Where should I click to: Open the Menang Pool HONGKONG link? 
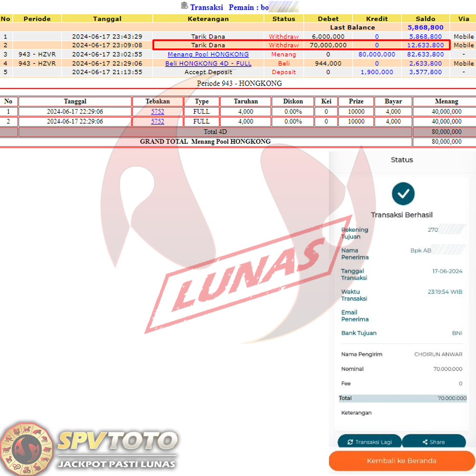(208, 54)
